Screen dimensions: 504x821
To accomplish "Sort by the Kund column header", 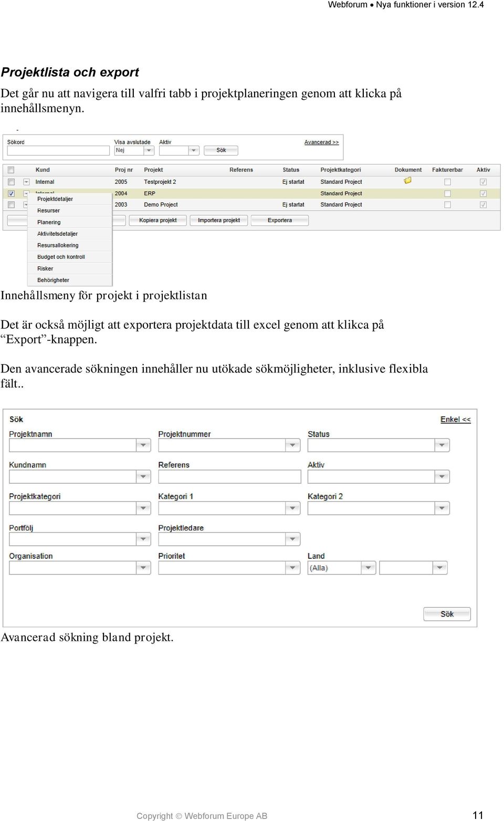I will 43,170.
